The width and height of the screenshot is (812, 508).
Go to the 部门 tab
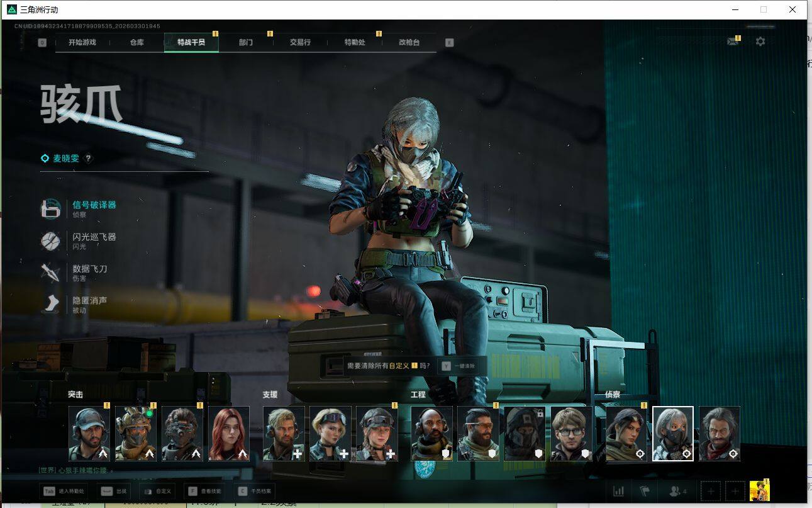(x=246, y=43)
